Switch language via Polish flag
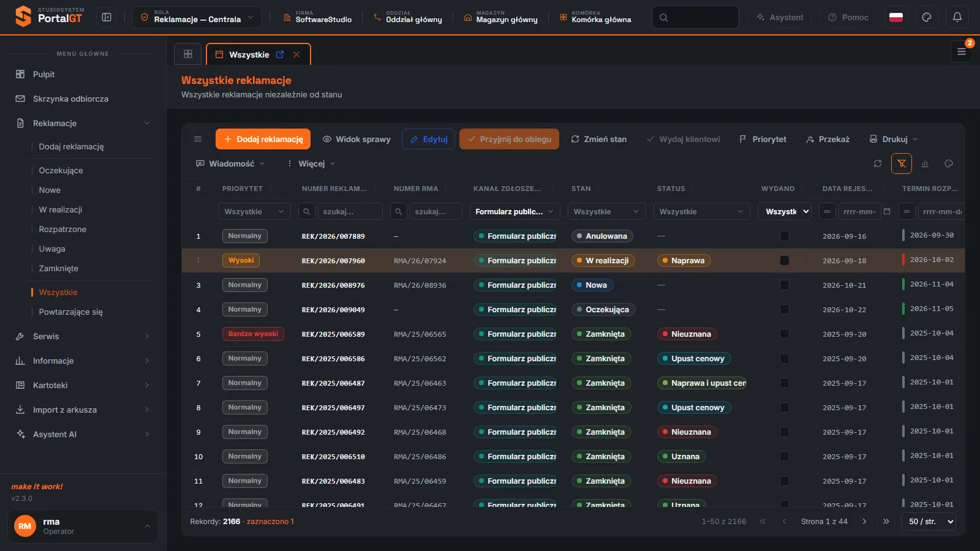 pyautogui.click(x=896, y=17)
